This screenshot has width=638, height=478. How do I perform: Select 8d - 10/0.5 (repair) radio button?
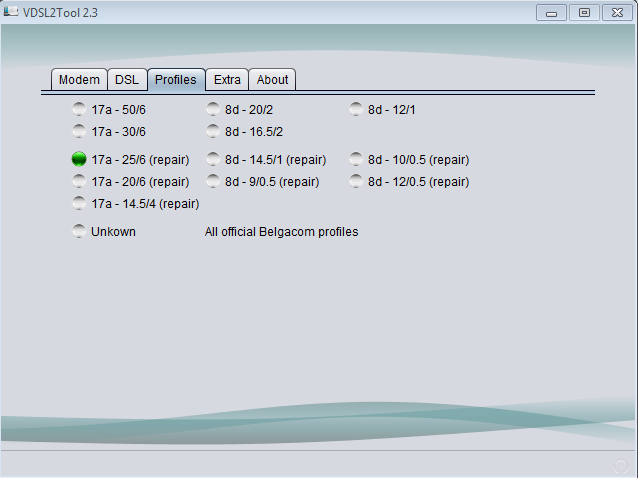point(356,159)
